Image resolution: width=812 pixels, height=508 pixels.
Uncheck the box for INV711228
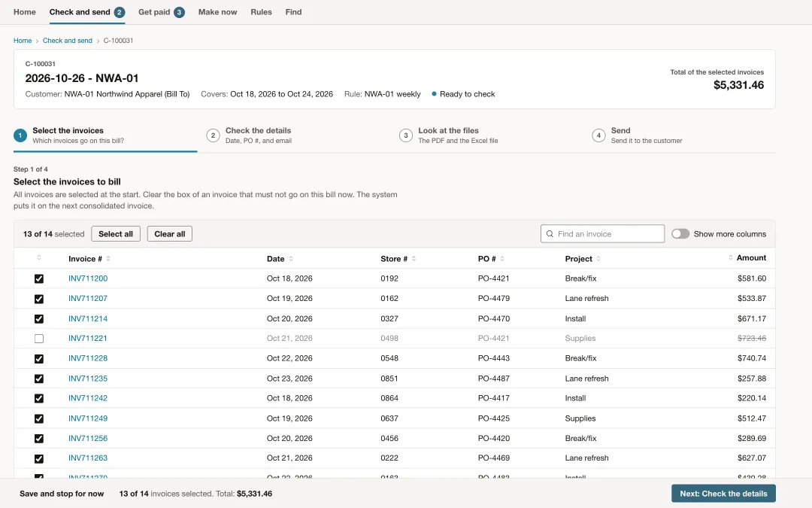39,359
